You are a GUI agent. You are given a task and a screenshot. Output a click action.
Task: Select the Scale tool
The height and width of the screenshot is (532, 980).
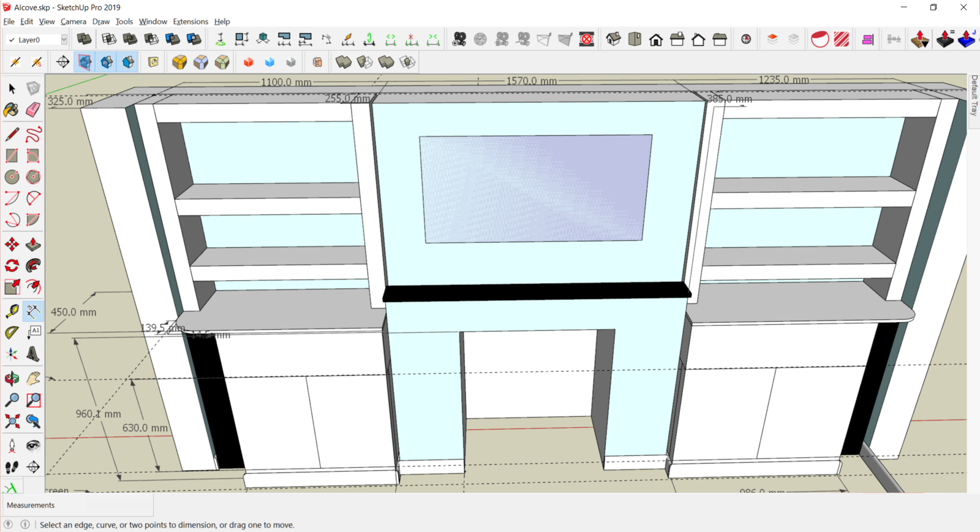coord(12,287)
